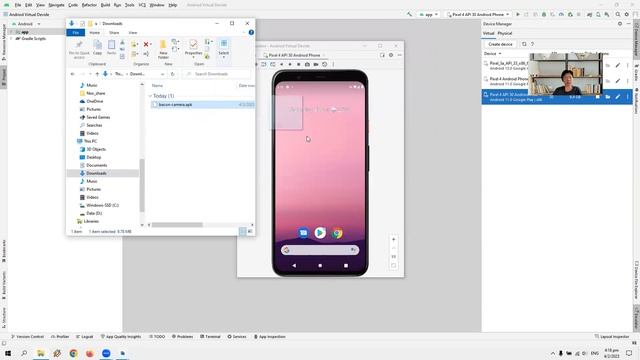Open the Pixel 4 API 30 device selector dropdown
The width and height of the screenshot is (640, 360).
[478, 14]
